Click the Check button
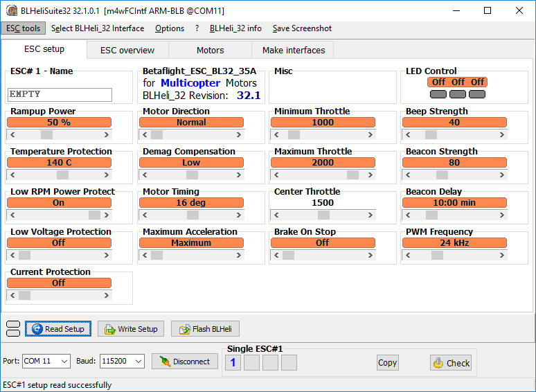The image size is (536, 392). [x=452, y=363]
